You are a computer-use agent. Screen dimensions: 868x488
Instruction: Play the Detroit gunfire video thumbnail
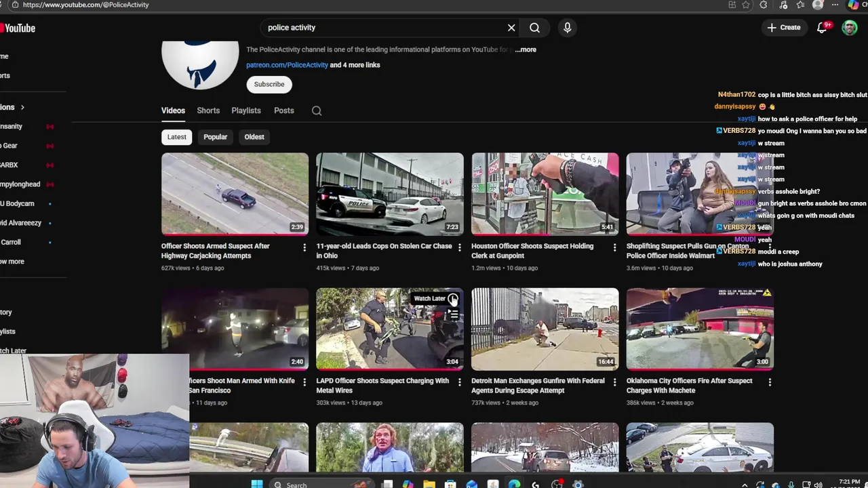point(545,329)
